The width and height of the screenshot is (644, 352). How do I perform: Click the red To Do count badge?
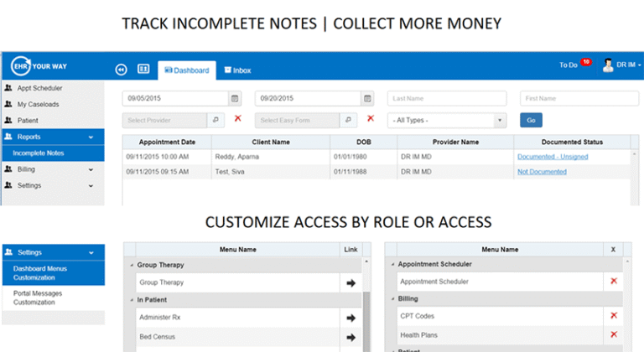[586, 62]
